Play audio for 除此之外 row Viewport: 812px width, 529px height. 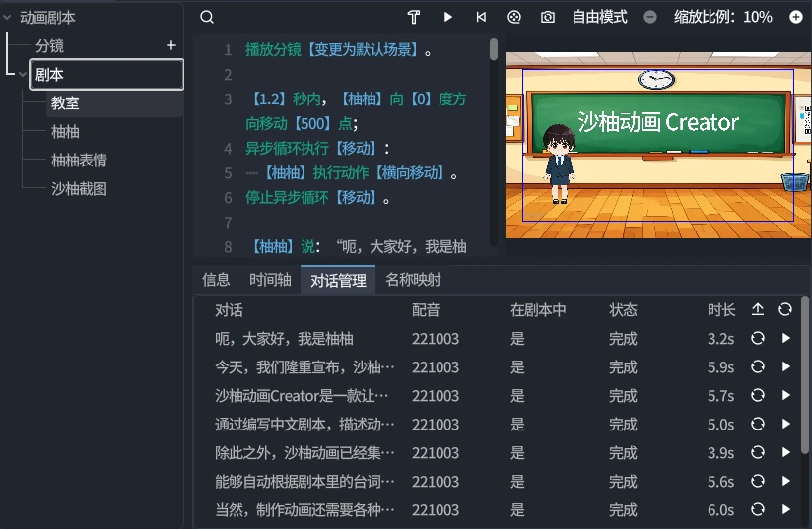coord(786,452)
